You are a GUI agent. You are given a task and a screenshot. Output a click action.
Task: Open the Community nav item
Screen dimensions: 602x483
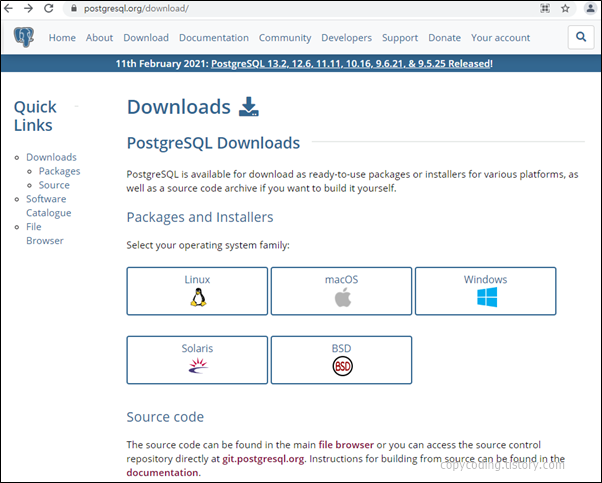coord(285,38)
